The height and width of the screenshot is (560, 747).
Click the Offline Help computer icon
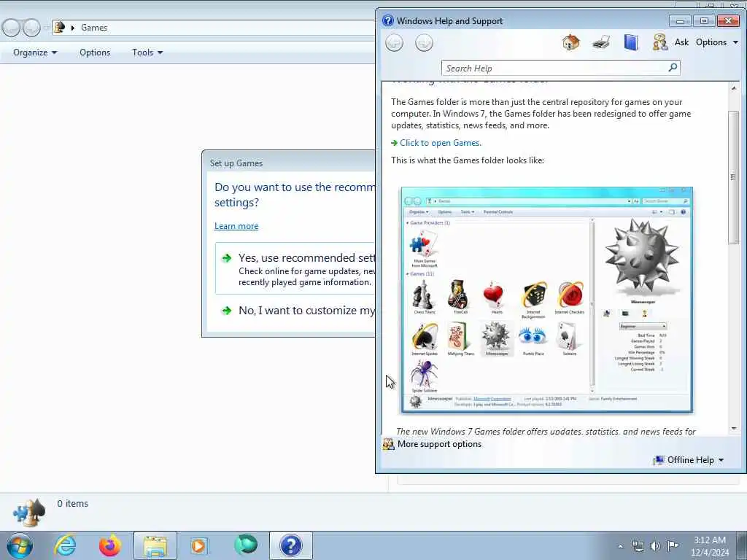pyautogui.click(x=659, y=460)
